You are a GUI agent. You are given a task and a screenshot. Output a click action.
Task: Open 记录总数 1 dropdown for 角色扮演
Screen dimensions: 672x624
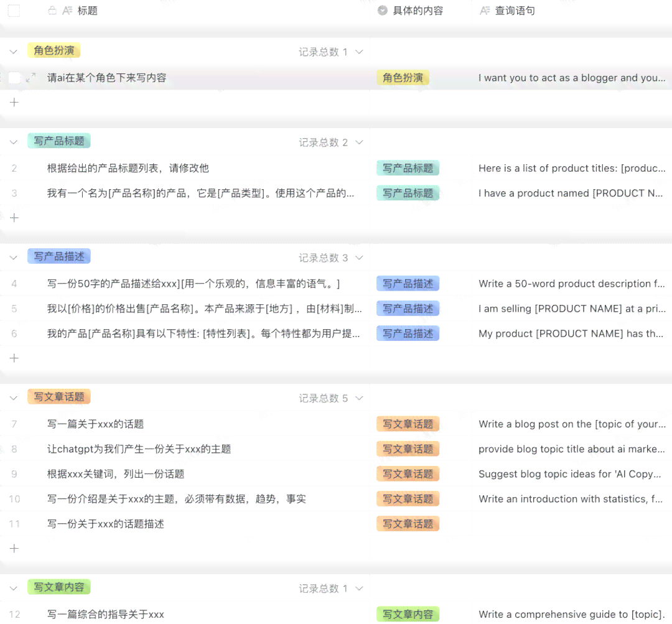pyautogui.click(x=331, y=52)
